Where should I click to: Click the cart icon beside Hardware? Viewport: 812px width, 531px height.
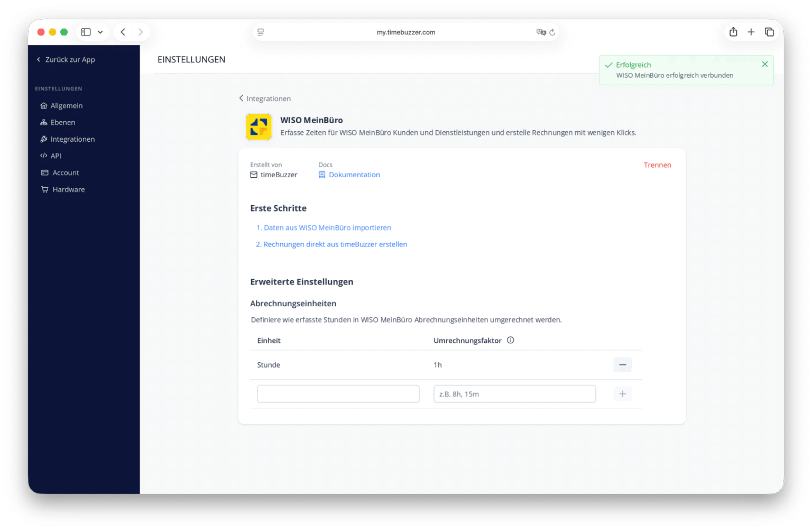click(x=45, y=189)
